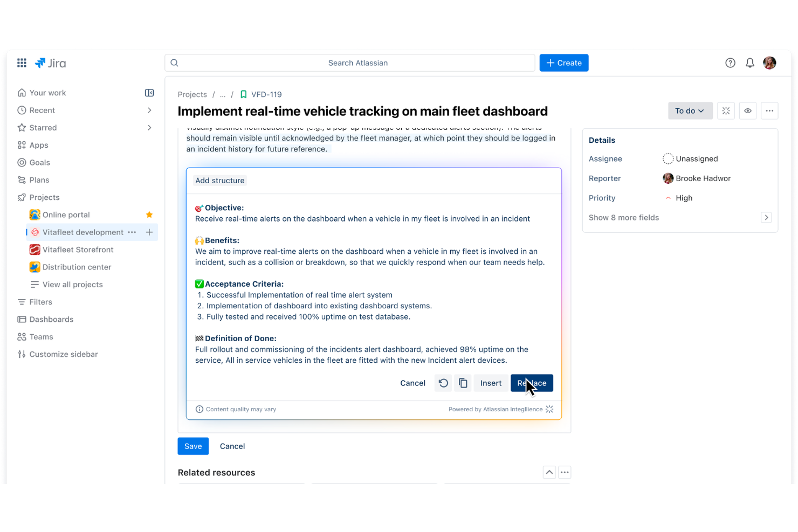
Task: Open the issue more actions ellipsis menu
Action: tap(769, 111)
